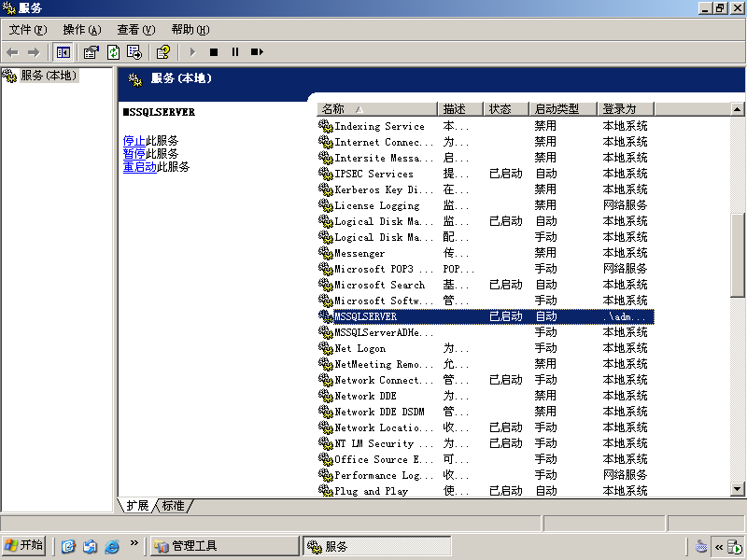Launch Internet Explorer from quick launch
The image size is (747, 560).
click(112, 546)
